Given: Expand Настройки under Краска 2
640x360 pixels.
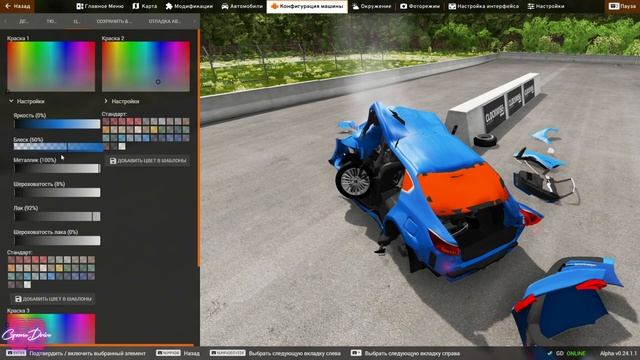Looking at the screenshot, I should click(x=121, y=101).
